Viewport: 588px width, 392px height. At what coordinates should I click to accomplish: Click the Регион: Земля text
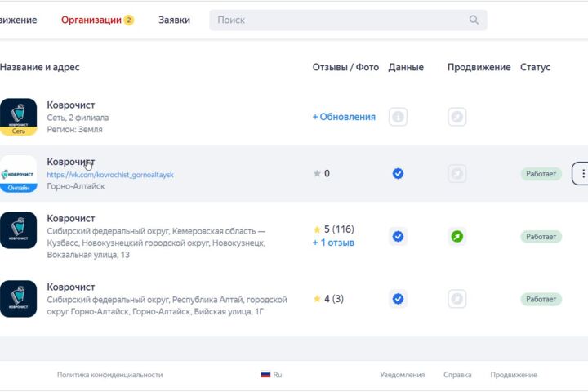(x=74, y=129)
